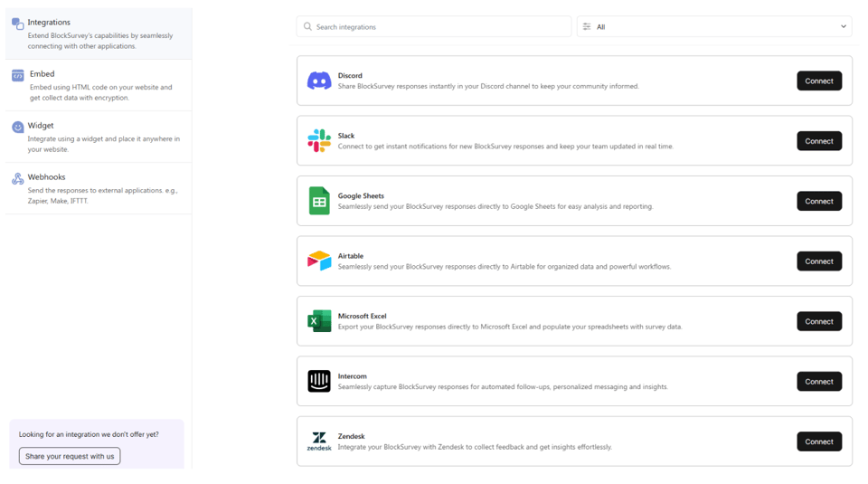Click Google Sheets description about easy analysis
This screenshot has width=868, height=484.
click(495, 206)
